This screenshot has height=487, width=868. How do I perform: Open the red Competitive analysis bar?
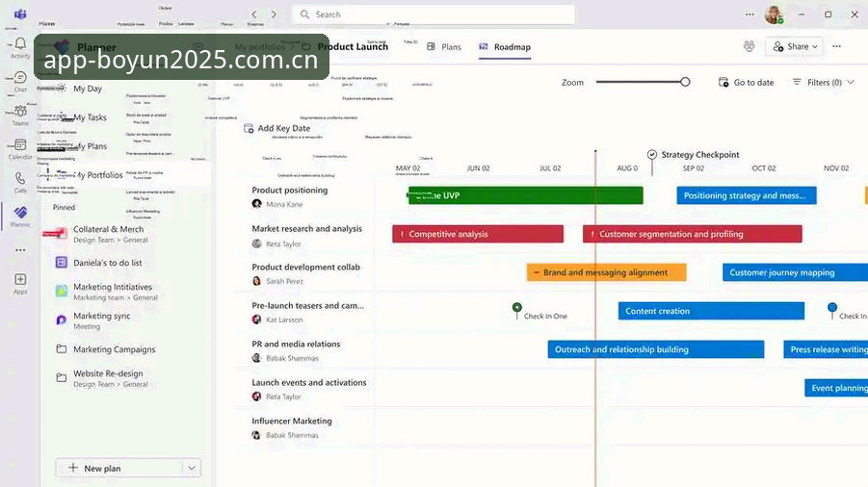[478, 234]
